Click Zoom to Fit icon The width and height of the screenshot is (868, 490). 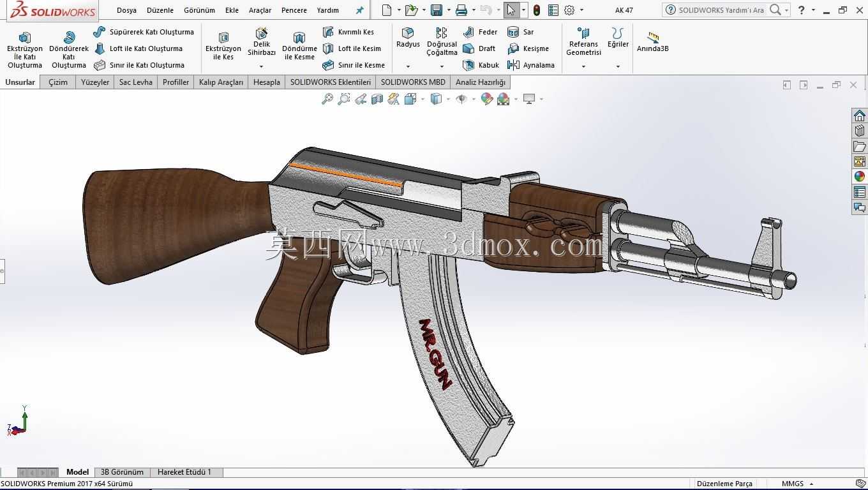pyautogui.click(x=327, y=99)
